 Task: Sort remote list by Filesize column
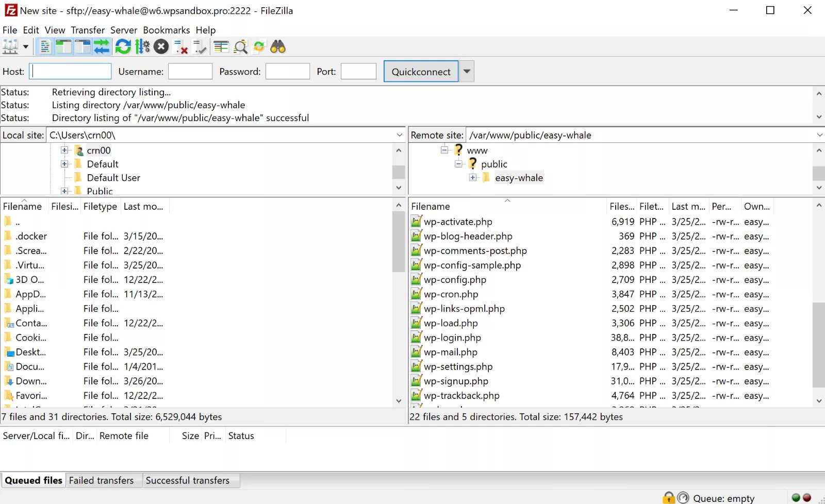[x=622, y=206]
